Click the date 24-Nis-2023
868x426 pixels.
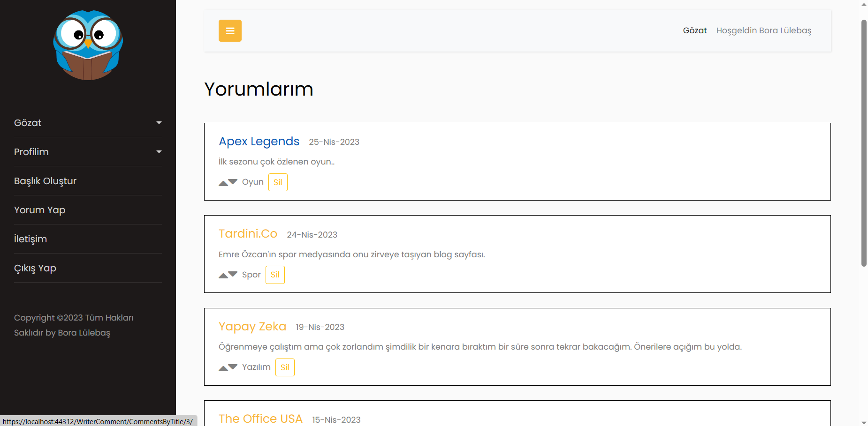(x=312, y=235)
